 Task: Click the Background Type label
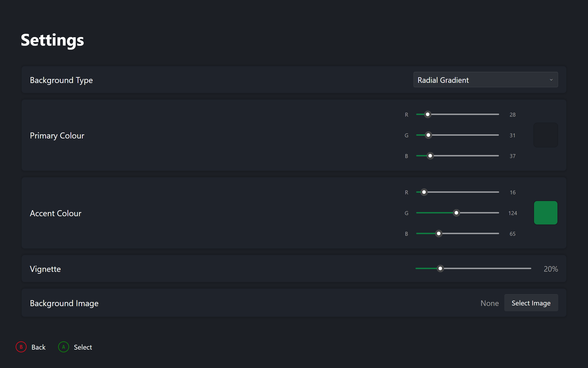point(61,80)
